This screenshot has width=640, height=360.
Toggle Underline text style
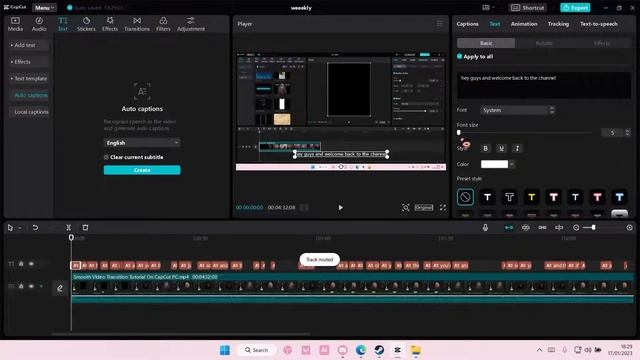(501, 148)
